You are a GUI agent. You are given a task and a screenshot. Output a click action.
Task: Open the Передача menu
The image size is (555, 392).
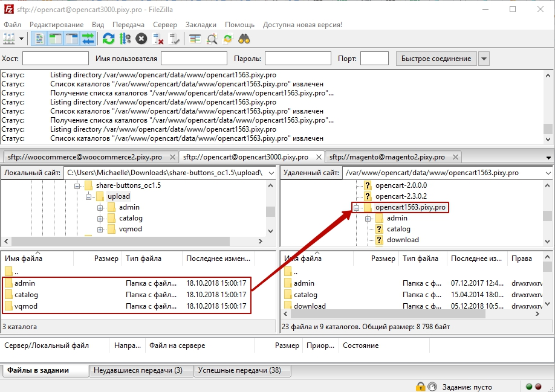click(x=129, y=25)
